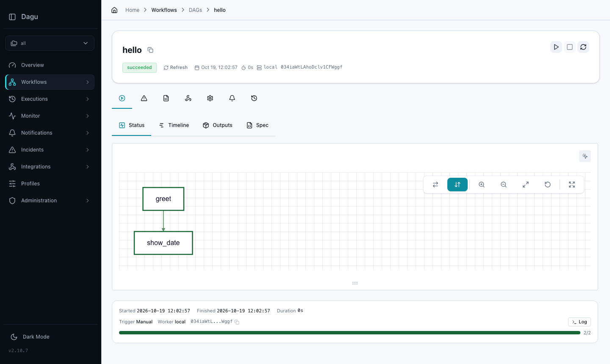Open the incidents warning triangle tab
Viewport: 610px width, 364px height.
point(144,98)
